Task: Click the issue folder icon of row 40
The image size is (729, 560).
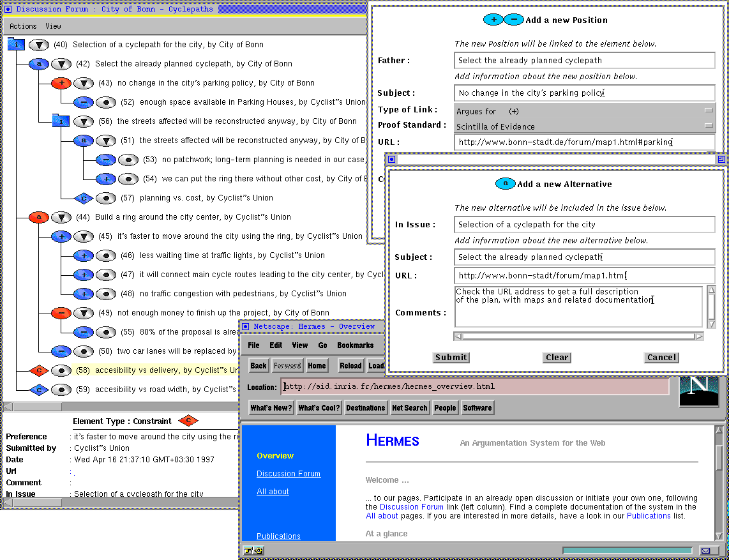Action: pyautogui.click(x=16, y=45)
